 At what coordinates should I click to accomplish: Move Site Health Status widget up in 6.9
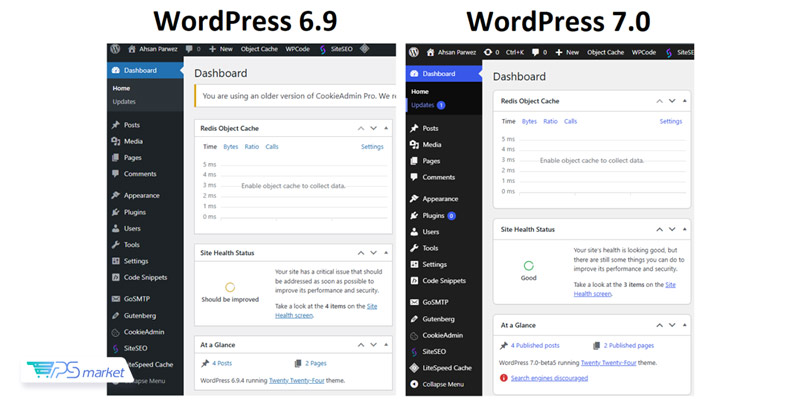(x=361, y=253)
